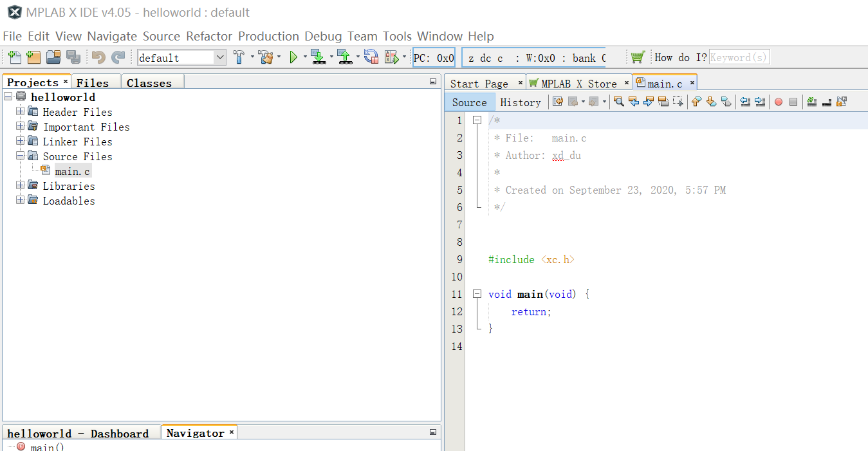Image resolution: width=868 pixels, height=451 pixels.
Task: Click the PC: 0x0 status field
Action: click(x=434, y=57)
